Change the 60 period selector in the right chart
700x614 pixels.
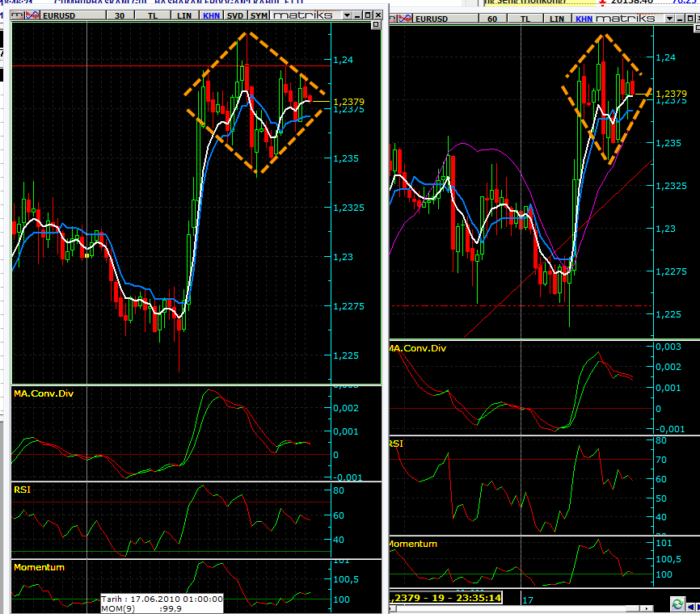point(492,19)
